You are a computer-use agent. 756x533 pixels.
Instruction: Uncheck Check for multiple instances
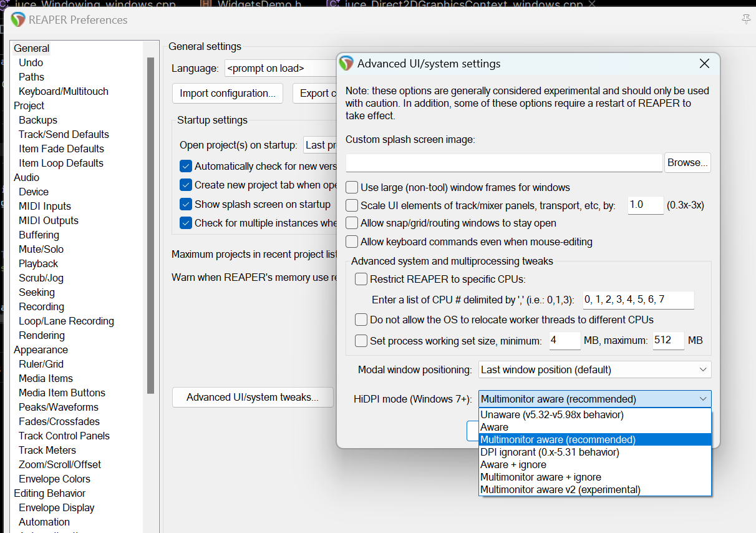pos(186,223)
